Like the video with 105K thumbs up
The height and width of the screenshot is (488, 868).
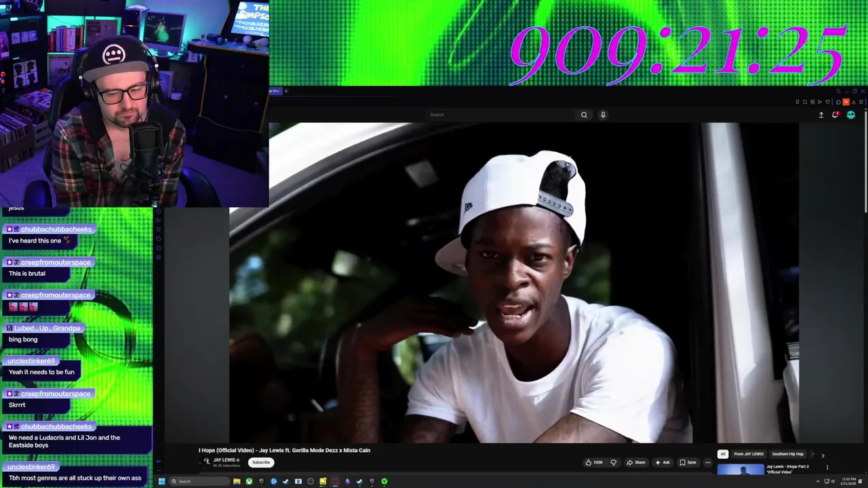594,462
